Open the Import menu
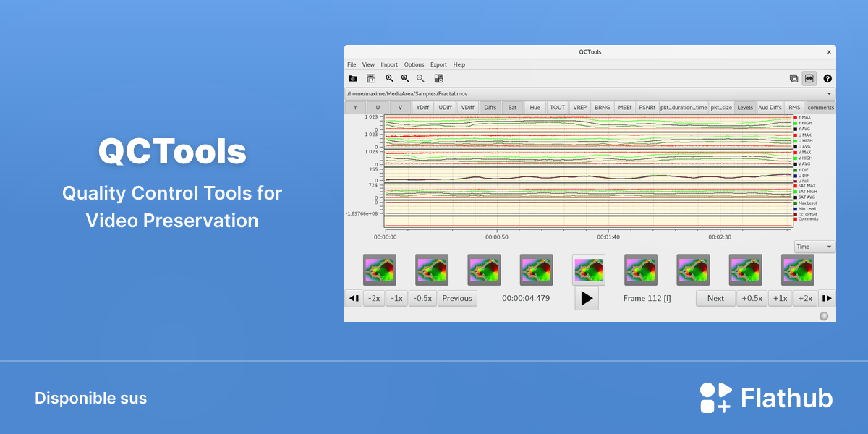Screen dimensions: 868x434 pyautogui.click(x=389, y=64)
